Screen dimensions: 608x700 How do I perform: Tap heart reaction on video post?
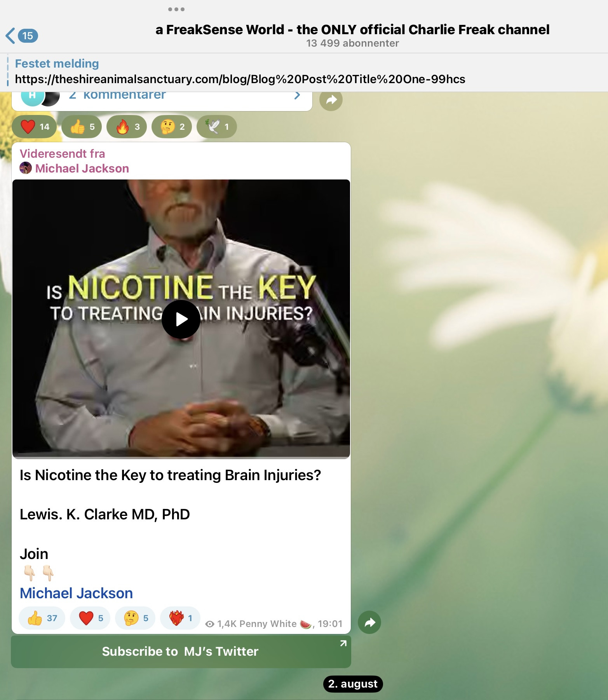click(90, 618)
